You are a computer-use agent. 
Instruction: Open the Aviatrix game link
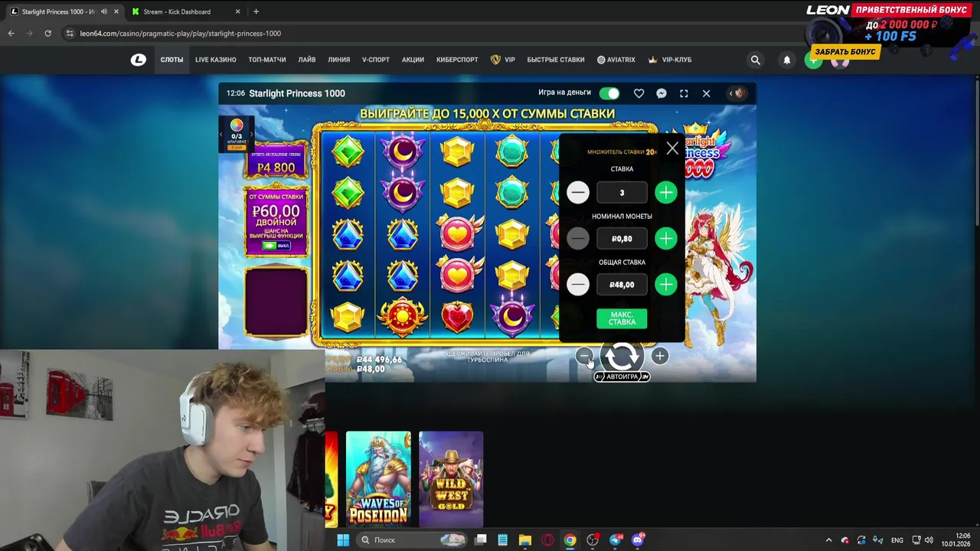point(616,60)
